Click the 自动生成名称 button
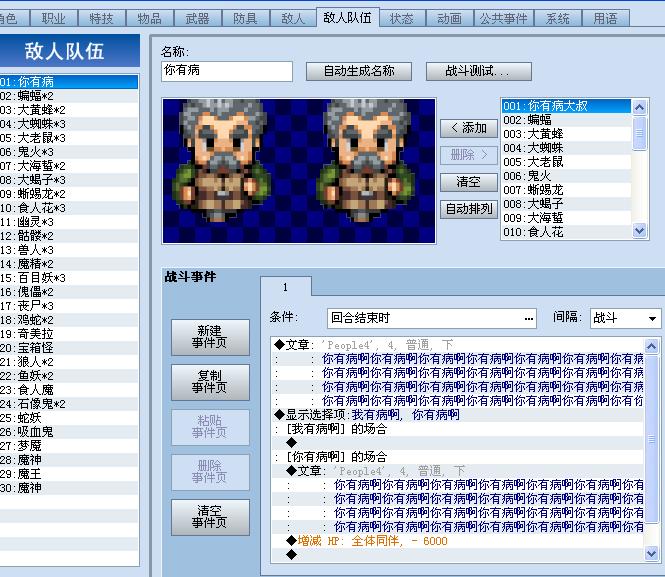The height and width of the screenshot is (577, 665). 359,71
